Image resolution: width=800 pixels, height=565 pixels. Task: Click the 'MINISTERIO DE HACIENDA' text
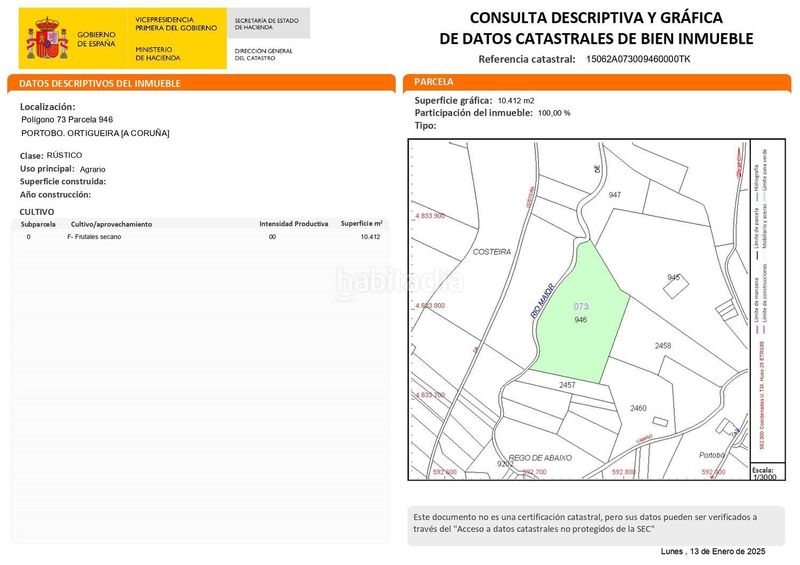(x=158, y=54)
